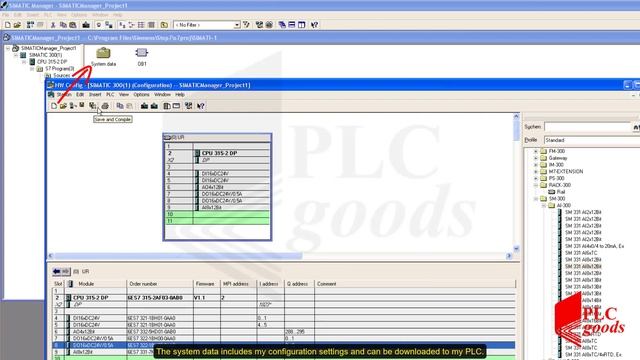The image size is (640, 360).
Task: Collapse the AI-300 catalog subfolder
Action: (x=544, y=206)
